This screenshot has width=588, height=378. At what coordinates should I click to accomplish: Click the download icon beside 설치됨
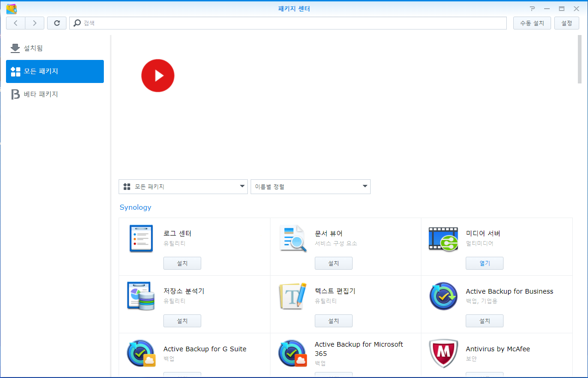tap(15, 48)
